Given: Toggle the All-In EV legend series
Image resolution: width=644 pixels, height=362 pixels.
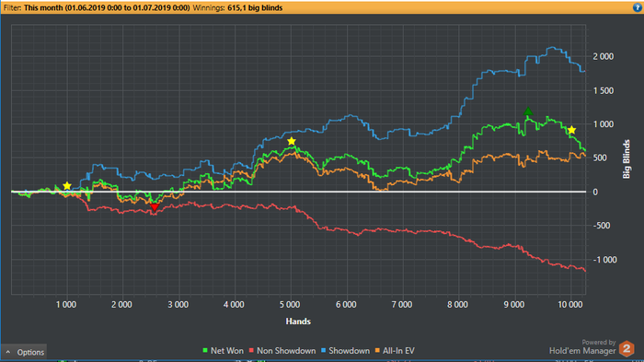Looking at the screenshot, I should [395, 351].
